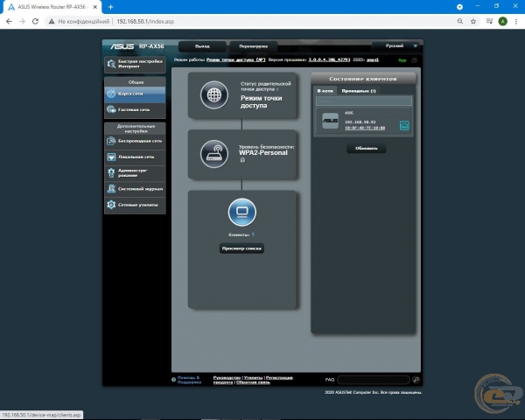Click the WPA2-Personal security level text
The height and width of the screenshot is (420, 525).
coord(263,153)
